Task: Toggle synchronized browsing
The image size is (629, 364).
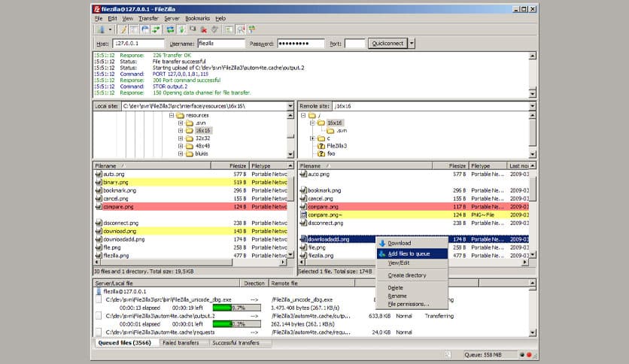Action: tap(252, 29)
